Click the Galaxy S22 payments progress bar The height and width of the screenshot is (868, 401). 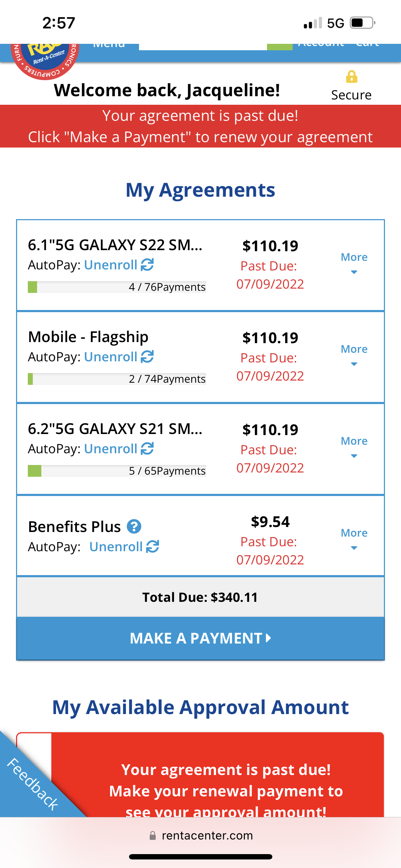coord(117,287)
